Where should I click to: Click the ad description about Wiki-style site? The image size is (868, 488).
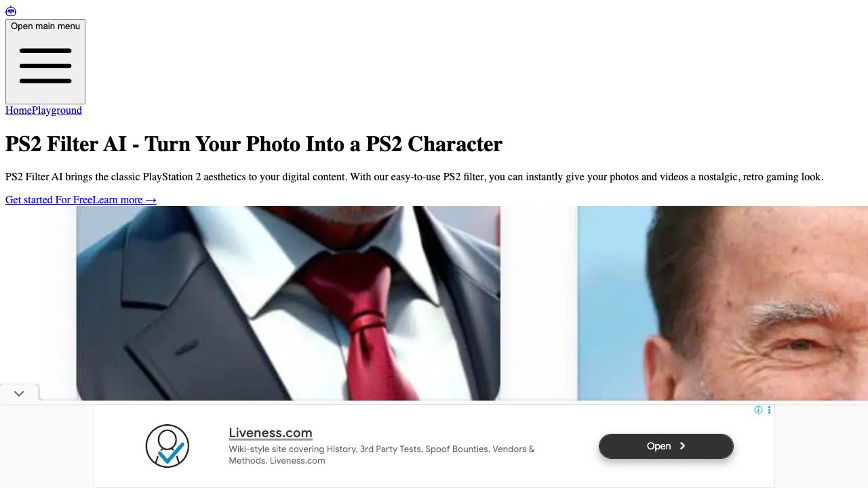tap(382, 455)
